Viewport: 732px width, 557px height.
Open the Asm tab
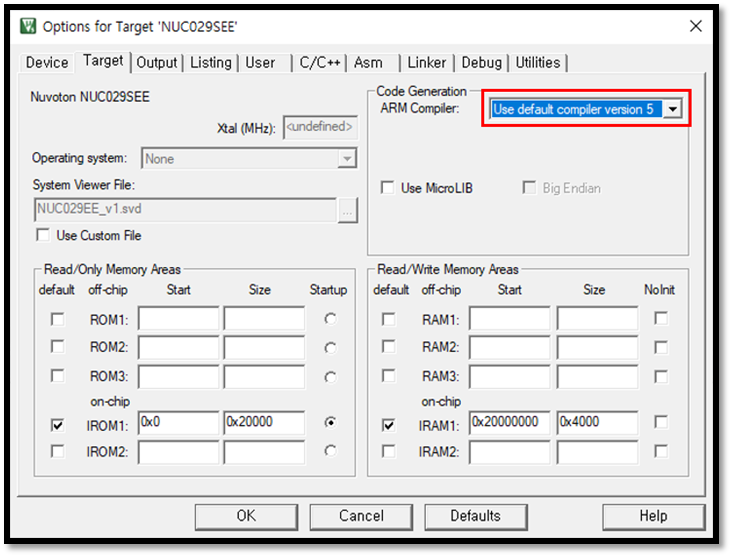368,63
